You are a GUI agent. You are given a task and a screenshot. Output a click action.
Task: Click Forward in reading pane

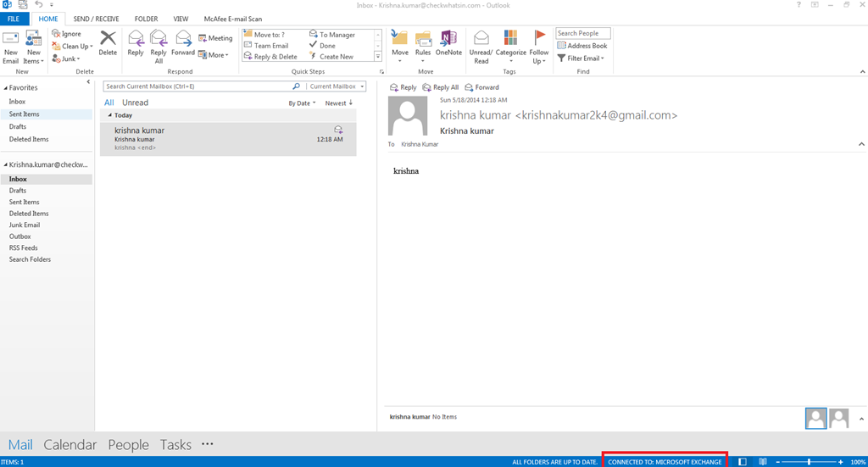coord(482,87)
